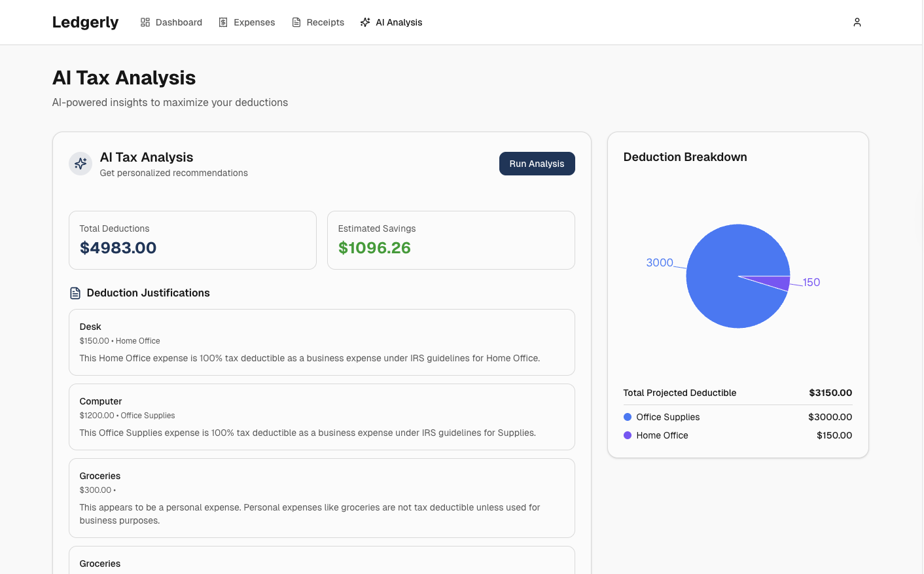
Task: Select the Total Deductions card
Action: (192, 240)
